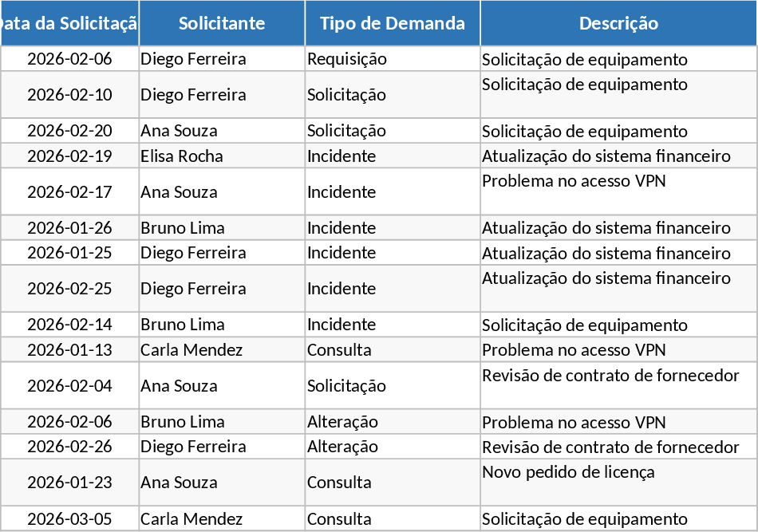Click the Elisa Rocha cell

point(182,156)
